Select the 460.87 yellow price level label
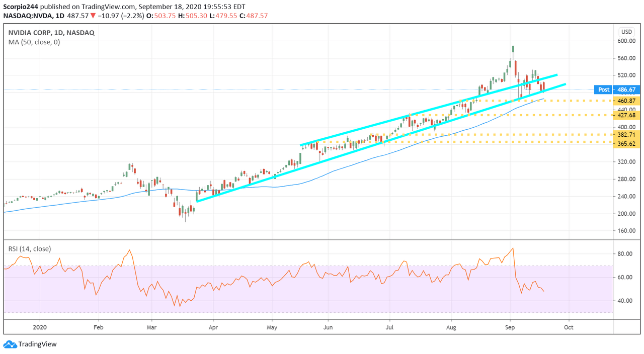Viewport: 644px width, 354px height. point(626,101)
